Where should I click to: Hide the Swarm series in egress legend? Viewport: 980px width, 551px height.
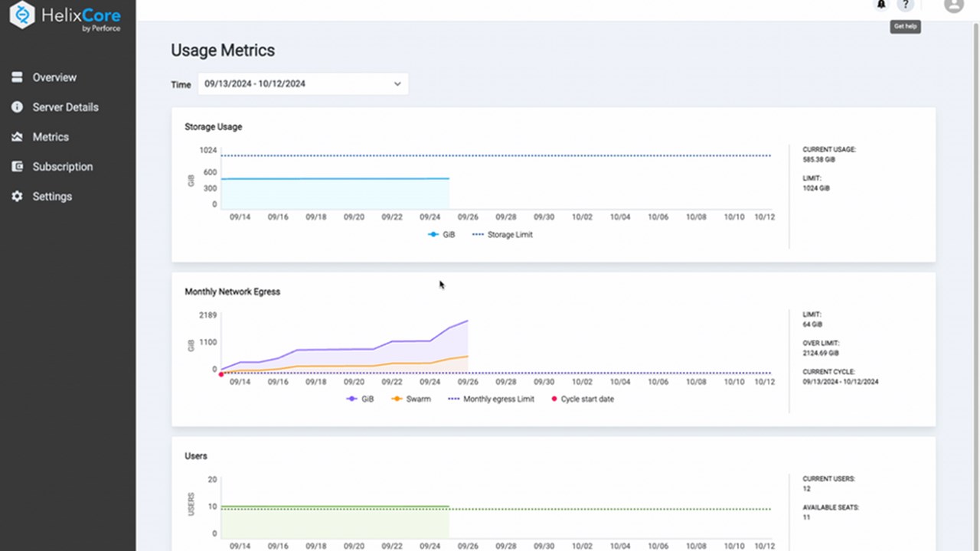[x=410, y=399]
